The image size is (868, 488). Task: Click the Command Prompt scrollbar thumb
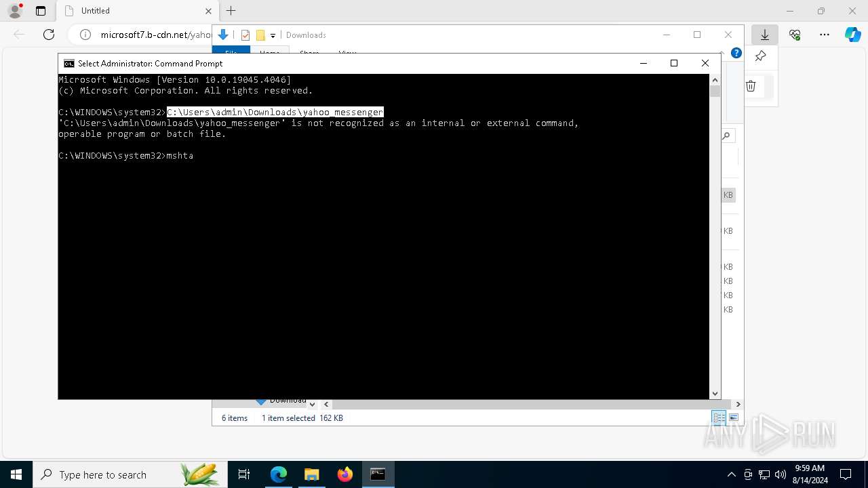715,91
